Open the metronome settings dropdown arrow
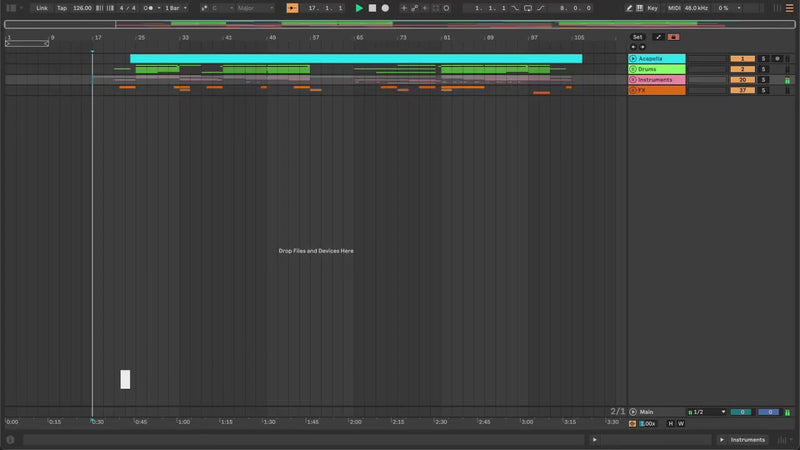The height and width of the screenshot is (450, 800). [x=159, y=8]
